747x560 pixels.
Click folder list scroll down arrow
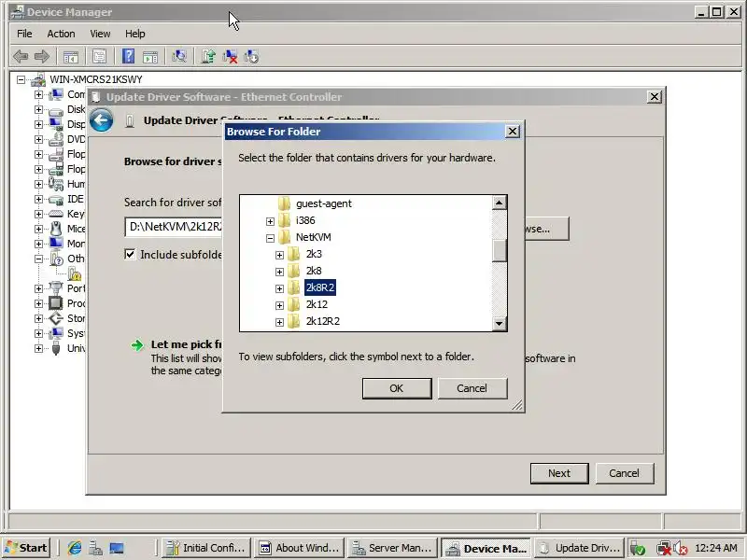[499, 324]
